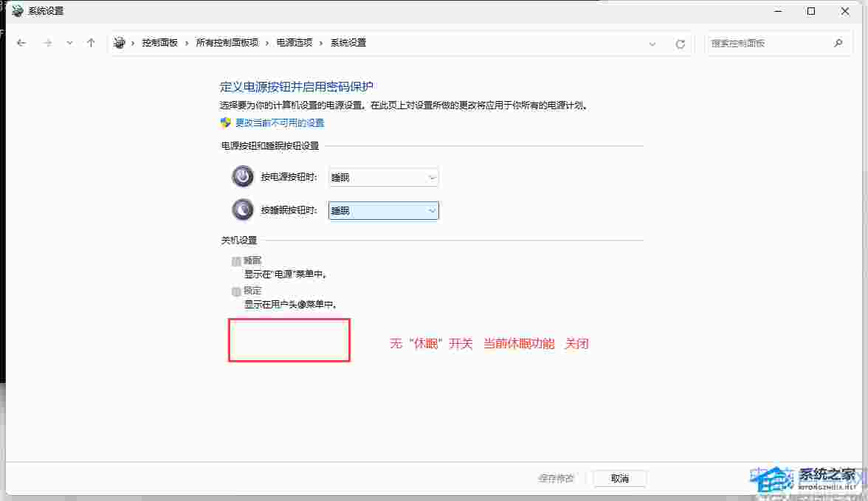Click the power button icon
868x501 pixels.
point(242,177)
